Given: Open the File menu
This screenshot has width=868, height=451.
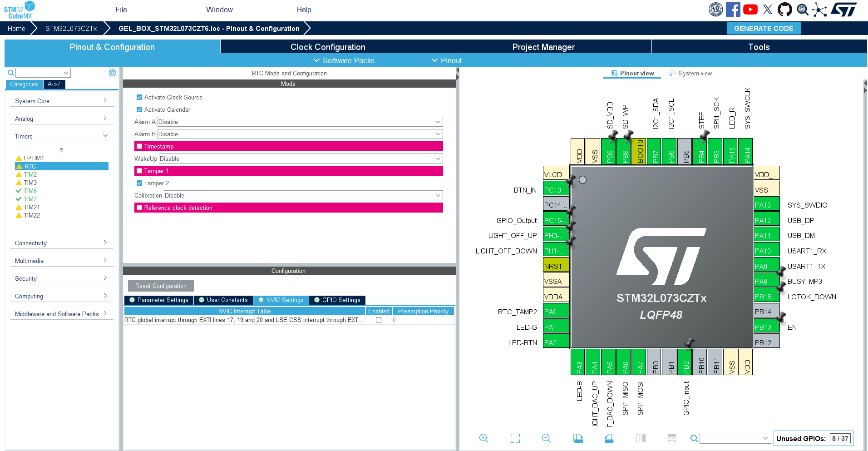Looking at the screenshot, I should point(121,10).
